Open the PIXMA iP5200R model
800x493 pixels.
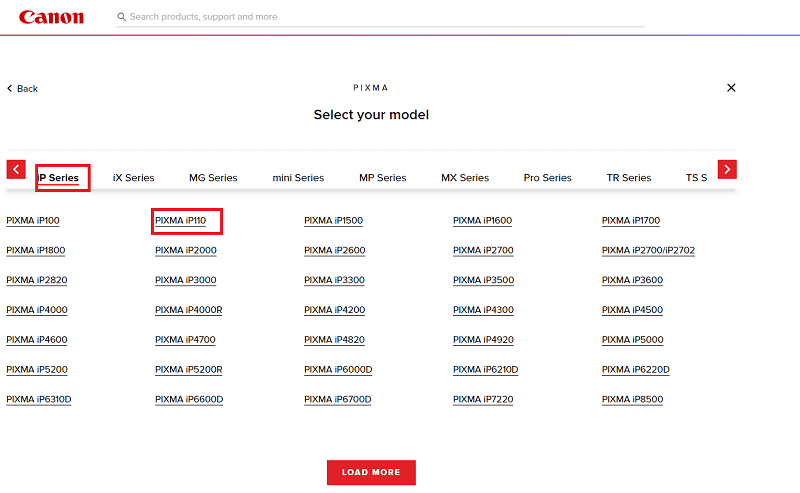point(189,369)
